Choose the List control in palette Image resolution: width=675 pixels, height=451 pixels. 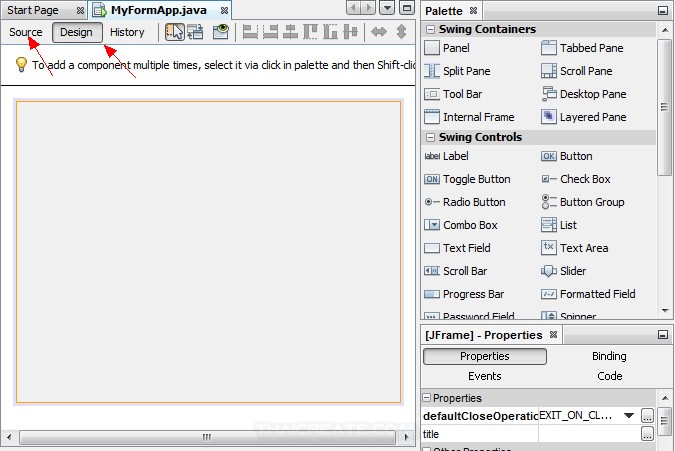click(x=559, y=225)
